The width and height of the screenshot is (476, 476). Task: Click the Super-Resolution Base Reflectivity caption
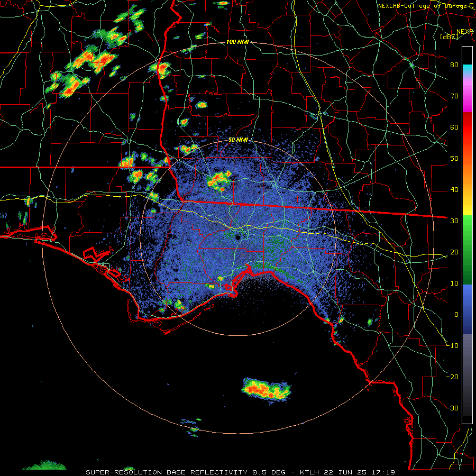coord(240,472)
